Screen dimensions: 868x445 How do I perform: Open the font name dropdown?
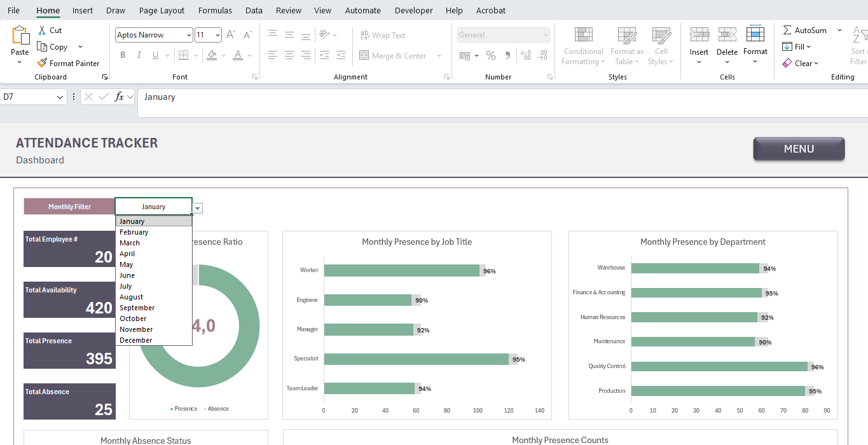[x=189, y=35]
